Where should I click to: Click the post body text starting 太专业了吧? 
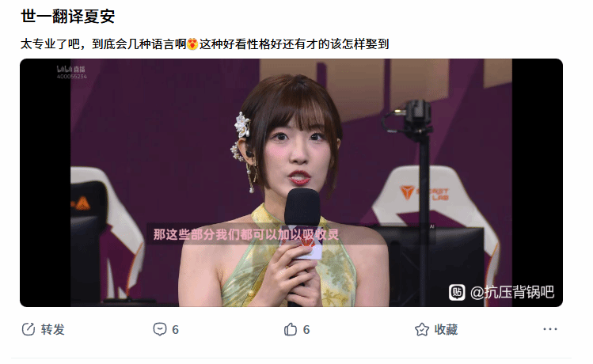pos(204,44)
